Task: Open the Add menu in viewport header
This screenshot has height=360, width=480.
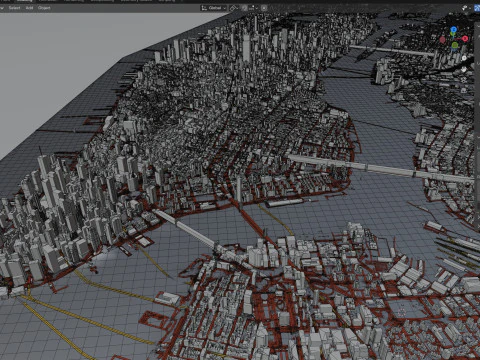Action: coord(29,8)
